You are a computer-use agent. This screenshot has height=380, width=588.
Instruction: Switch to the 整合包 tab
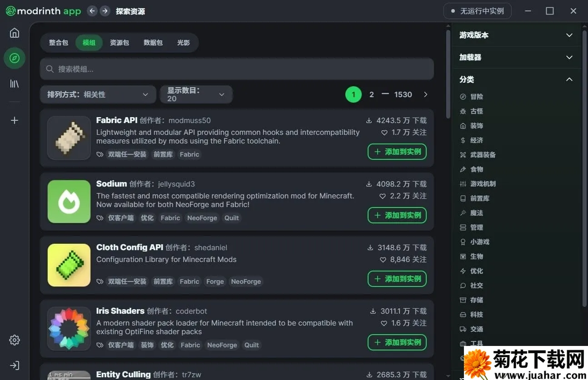tap(59, 43)
